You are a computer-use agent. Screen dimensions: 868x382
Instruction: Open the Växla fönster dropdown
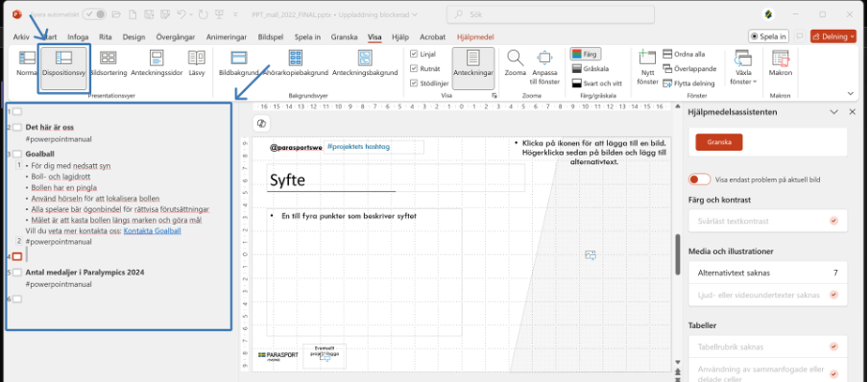click(x=743, y=67)
